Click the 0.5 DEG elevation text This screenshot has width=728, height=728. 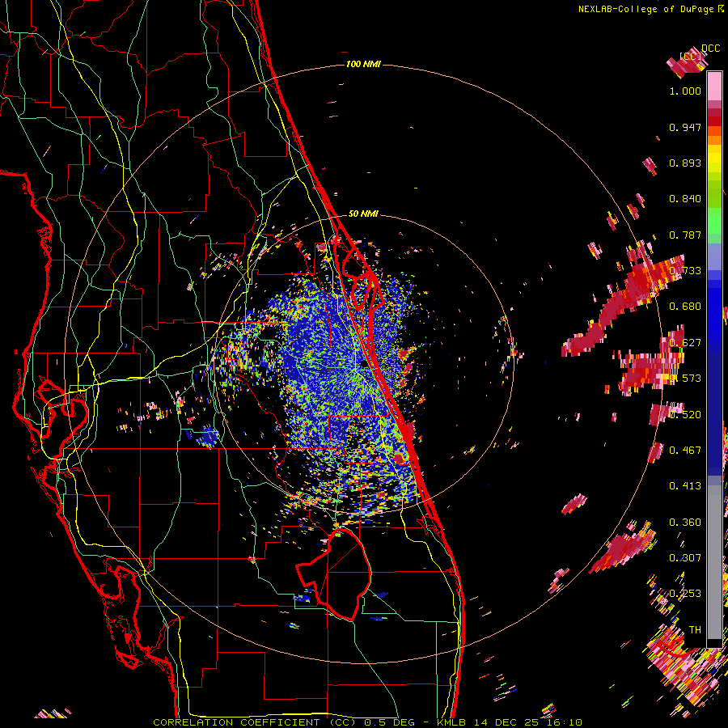[390, 722]
